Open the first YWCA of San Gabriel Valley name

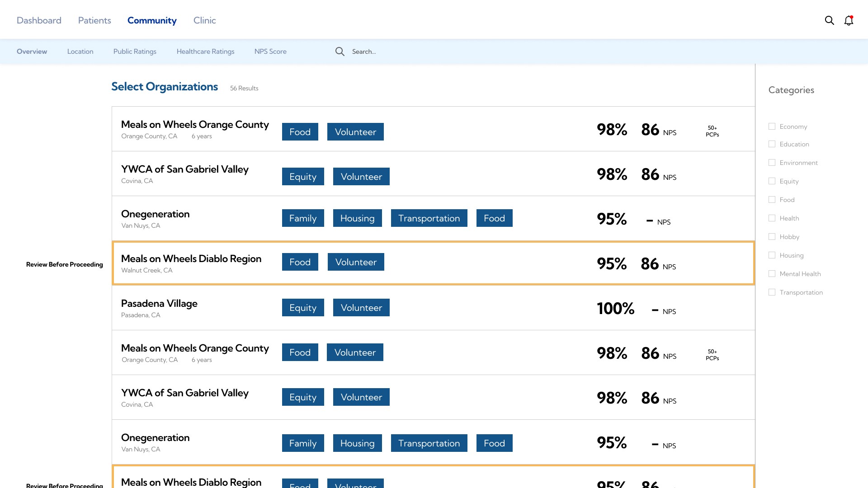pyautogui.click(x=185, y=169)
